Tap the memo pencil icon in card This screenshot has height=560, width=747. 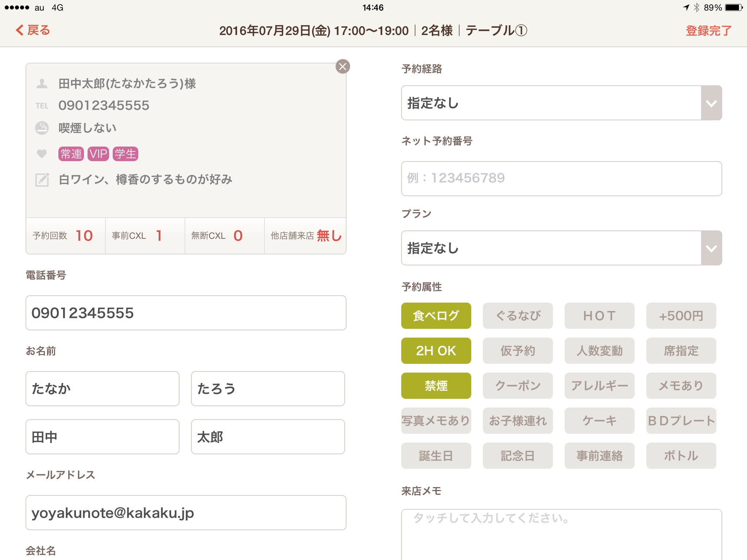click(x=42, y=180)
